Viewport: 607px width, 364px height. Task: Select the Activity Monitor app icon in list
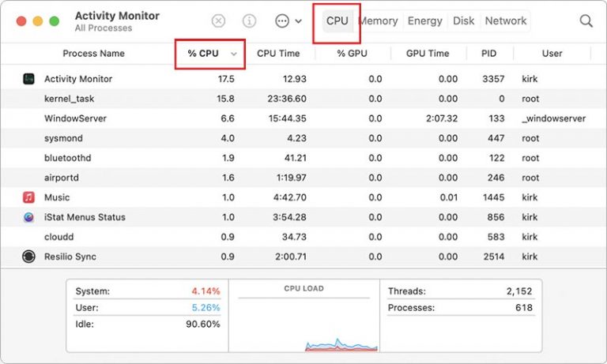coord(29,79)
